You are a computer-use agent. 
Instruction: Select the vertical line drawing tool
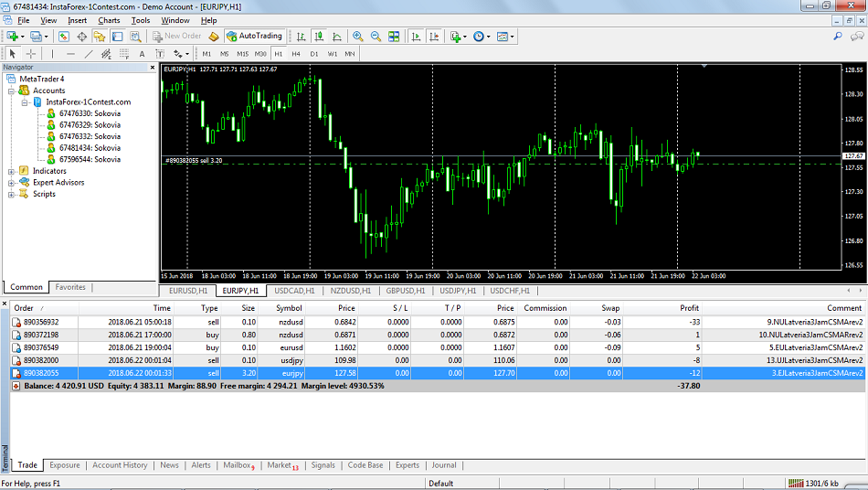53,54
